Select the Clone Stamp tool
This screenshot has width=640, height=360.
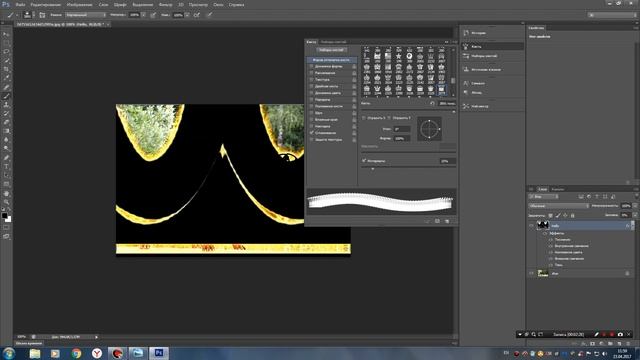click(x=6, y=105)
